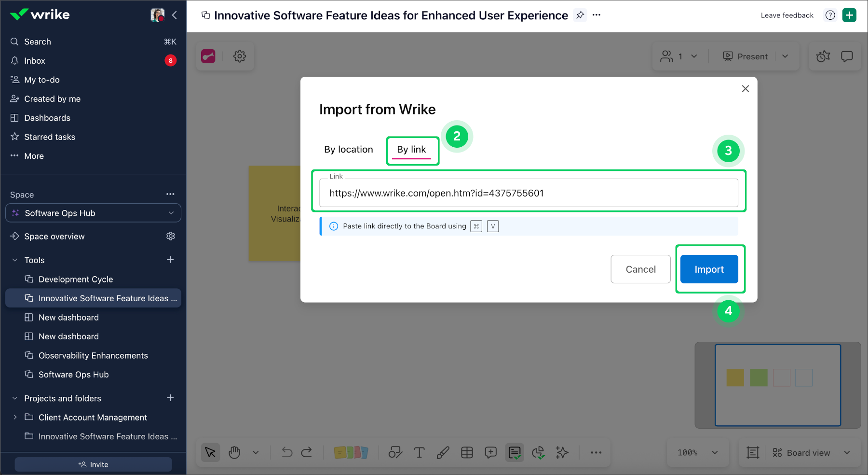This screenshot has width=868, height=475.
Task: Pin the board using the pin icon
Action: [x=580, y=15]
